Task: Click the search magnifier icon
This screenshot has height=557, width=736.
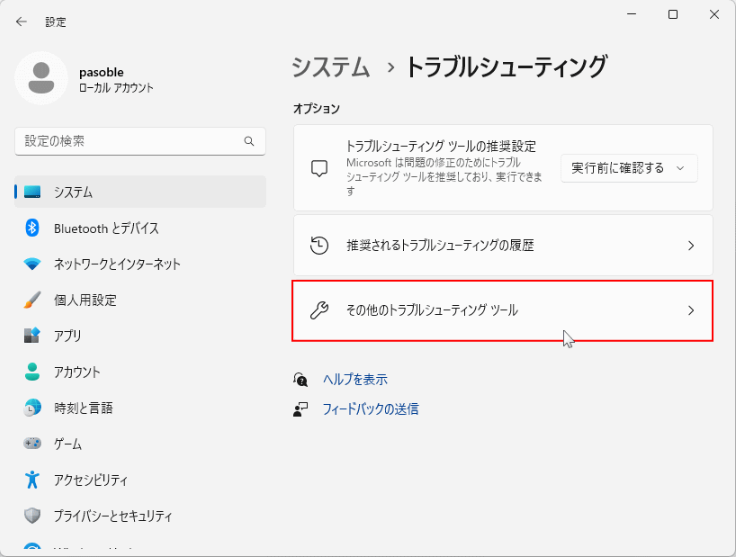Action: pos(249,142)
